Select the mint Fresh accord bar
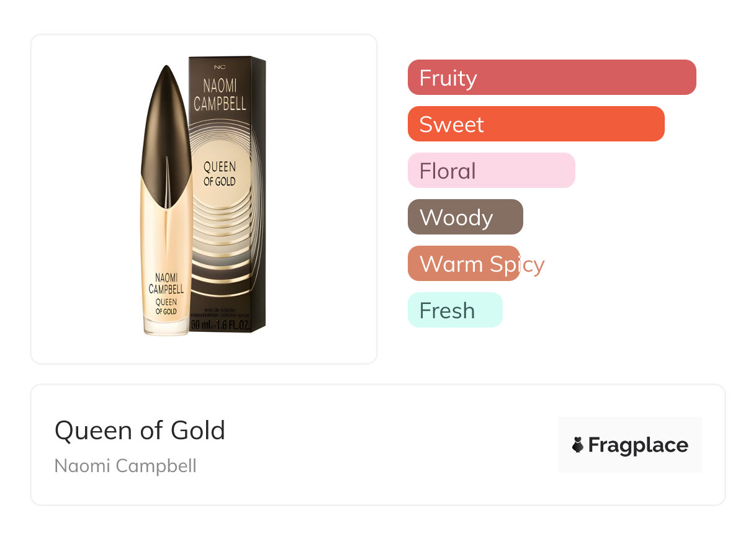Image resolution: width=756 pixels, height=536 pixels. (x=454, y=310)
